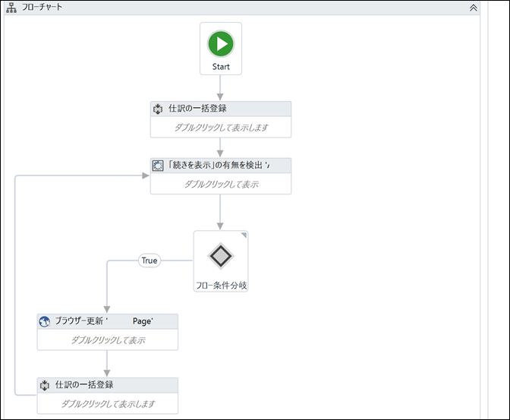Viewport: 510px width, 420px height.
Task: Select the True branch label
Action: [150, 261]
